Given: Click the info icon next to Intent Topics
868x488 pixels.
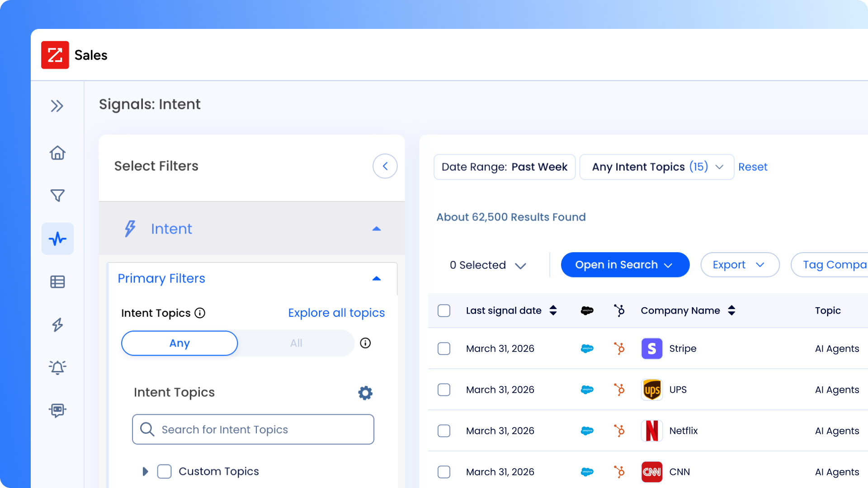Looking at the screenshot, I should click(200, 313).
